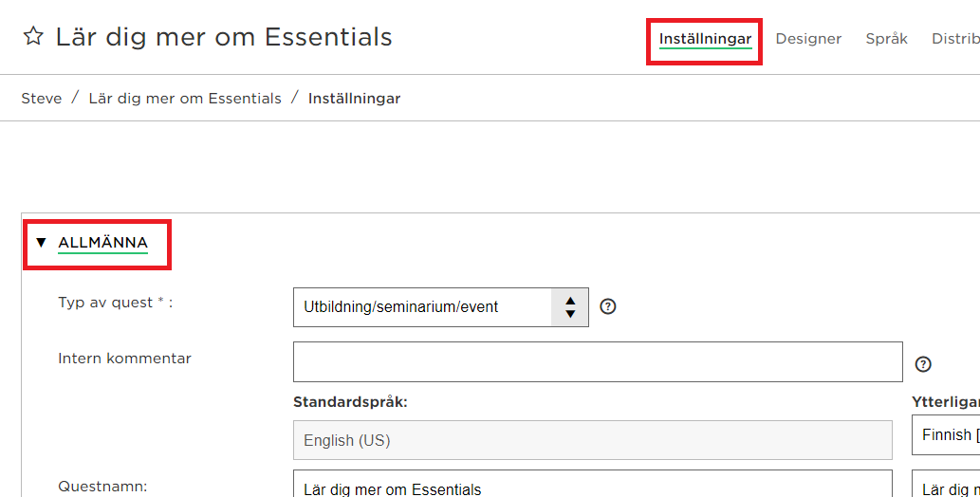
Task: Switch to the Inställningar tab
Action: [705, 39]
